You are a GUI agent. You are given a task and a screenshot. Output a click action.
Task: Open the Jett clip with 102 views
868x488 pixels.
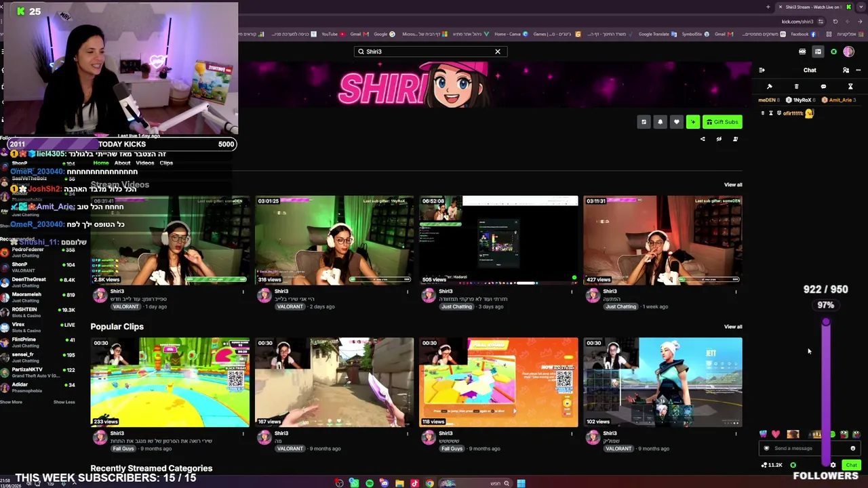click(663, 382)
